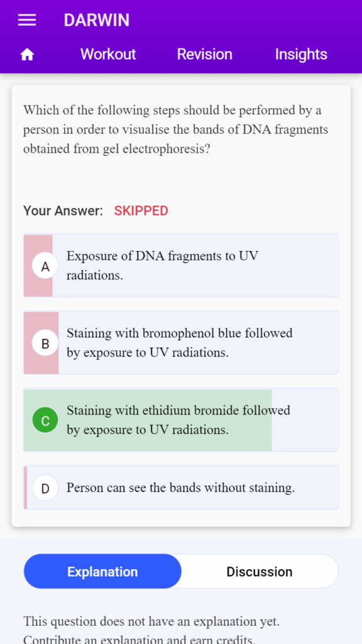Click the SKIPPED answer status label
The height and width of the screenshot is (644, 362).
coord(141,211)
